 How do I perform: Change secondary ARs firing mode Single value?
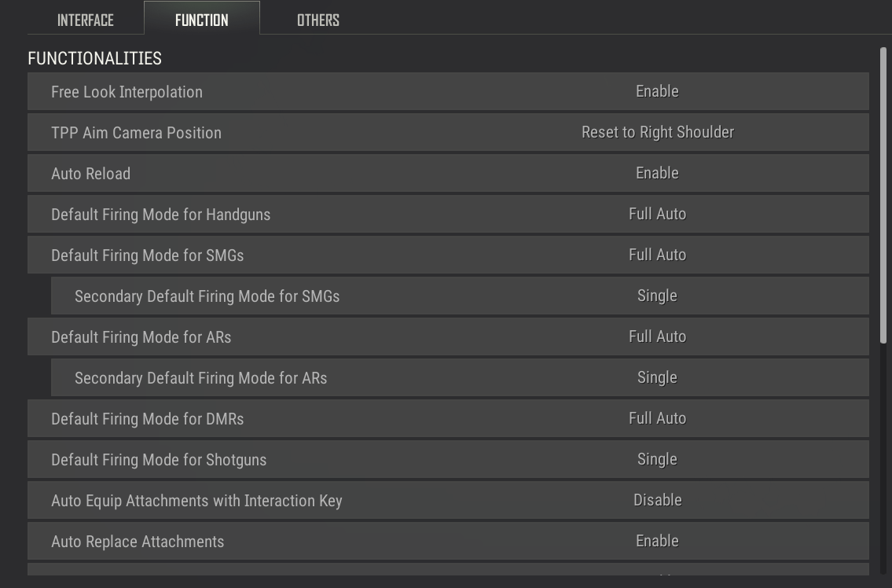657,377
